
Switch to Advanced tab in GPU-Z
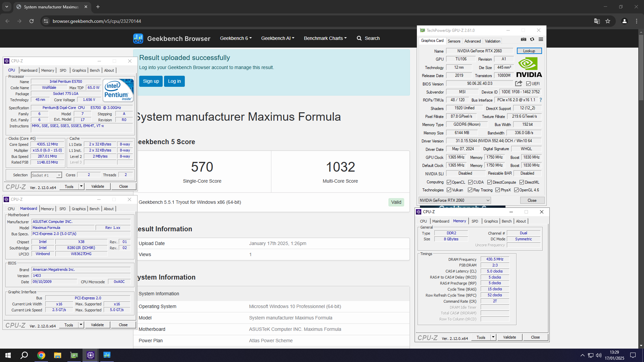473,41
